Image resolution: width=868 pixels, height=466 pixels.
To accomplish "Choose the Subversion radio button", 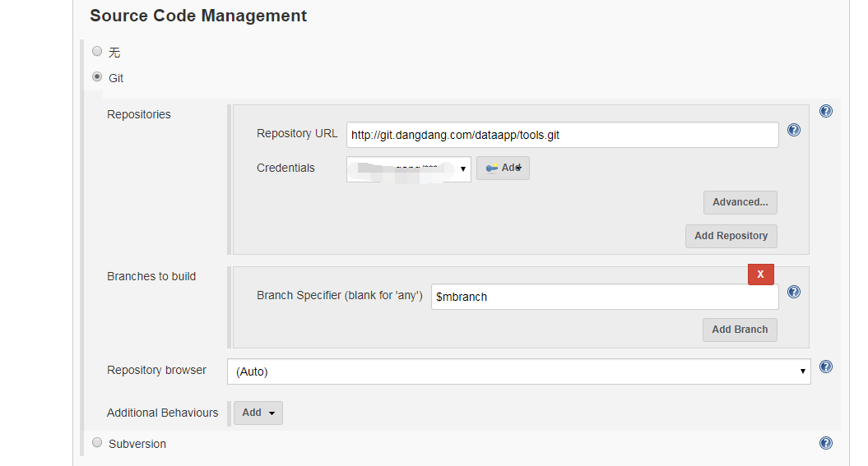I will pyautogui.click(x=97, y=443).
